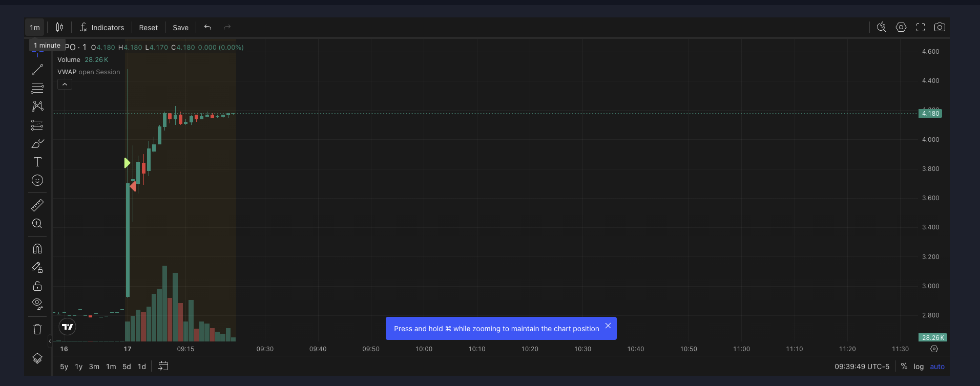Collapse the indicator legend chevron
Screen dimensions: 980x386
(x=65, y=84)
